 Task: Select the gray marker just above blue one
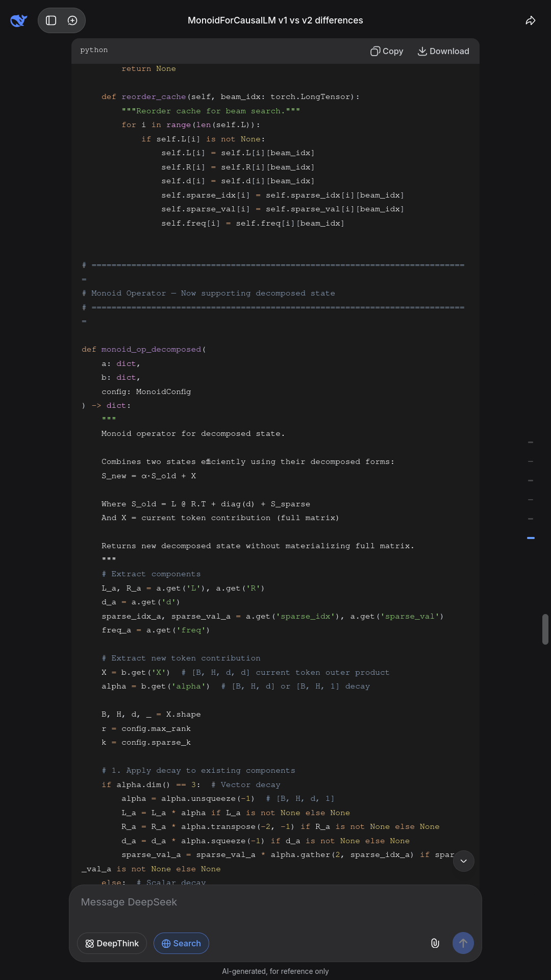coord(531,519)
